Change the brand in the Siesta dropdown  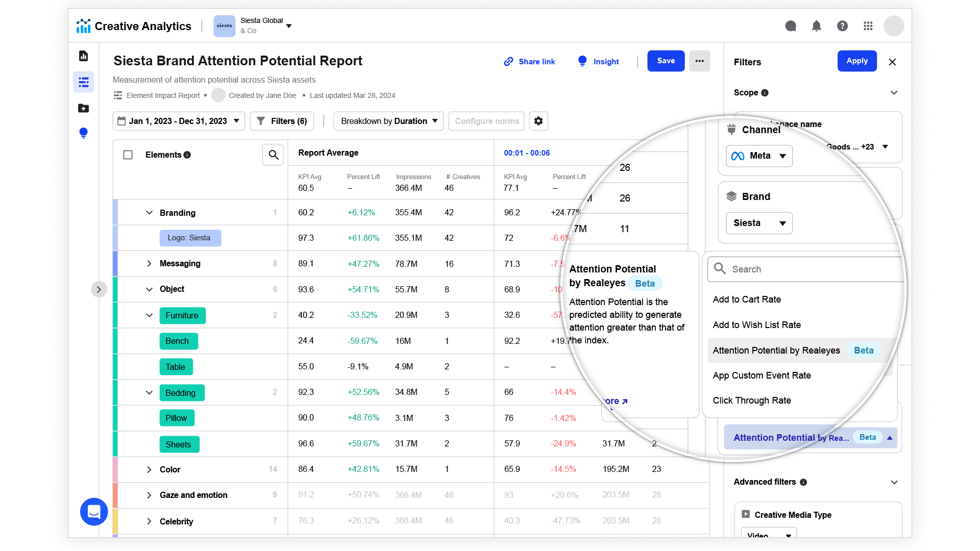click(759, 223)
